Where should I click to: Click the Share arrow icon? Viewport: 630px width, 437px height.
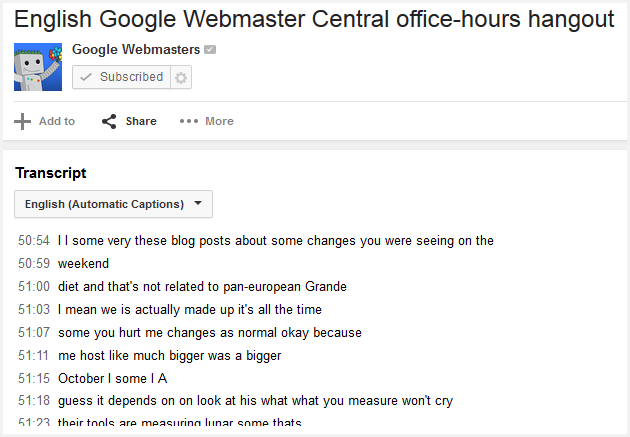(x=110, y=121)
